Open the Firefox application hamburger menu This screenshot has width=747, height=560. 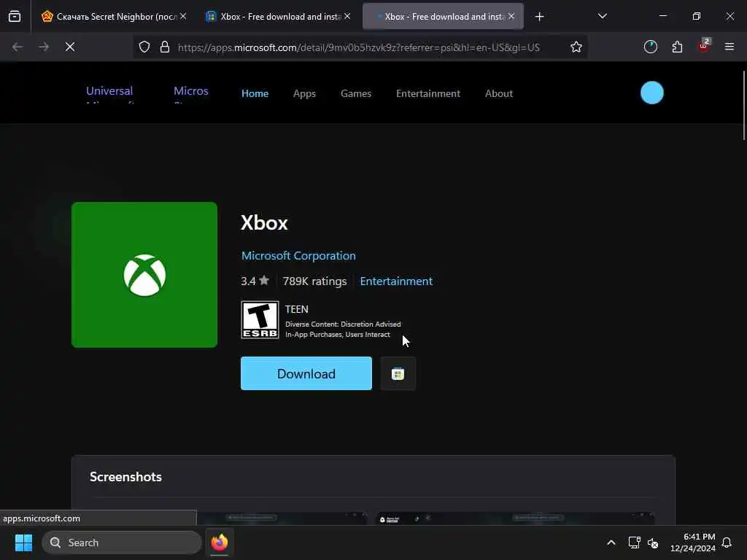(729, 47)
